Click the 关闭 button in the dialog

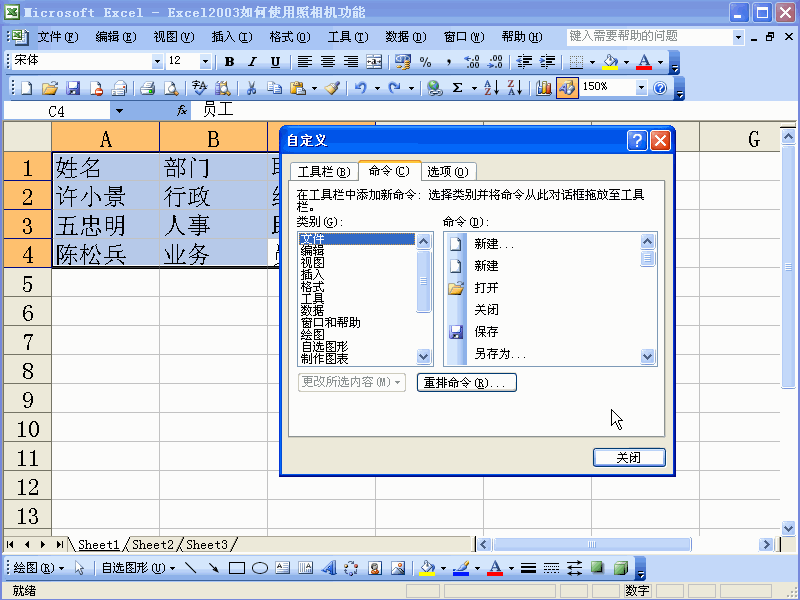[x=629, y=457]
